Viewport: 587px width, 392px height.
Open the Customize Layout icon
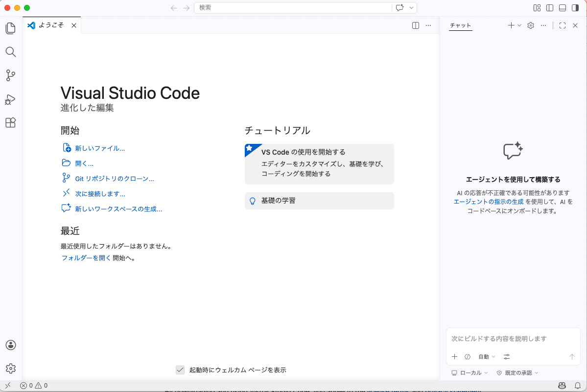tap(537, 8)
